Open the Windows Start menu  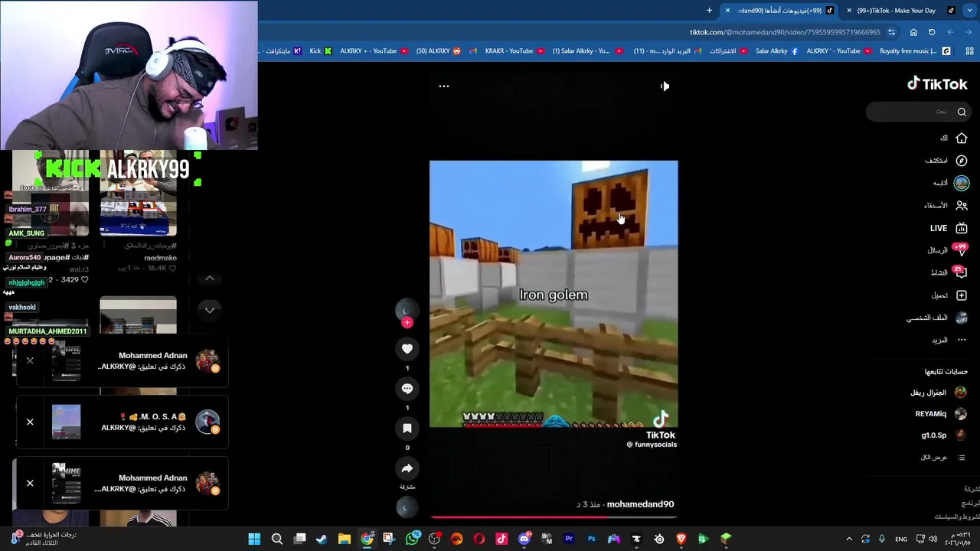coord(254,540)
